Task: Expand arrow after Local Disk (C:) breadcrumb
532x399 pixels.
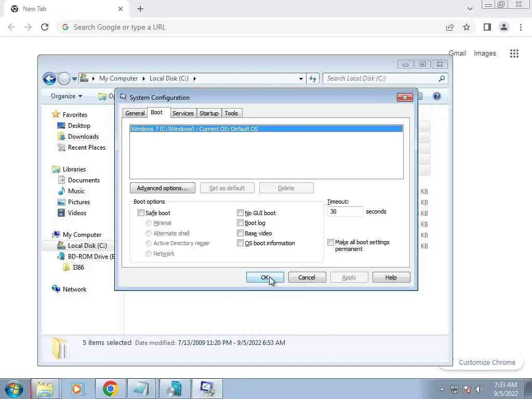Action: point(194,79)
